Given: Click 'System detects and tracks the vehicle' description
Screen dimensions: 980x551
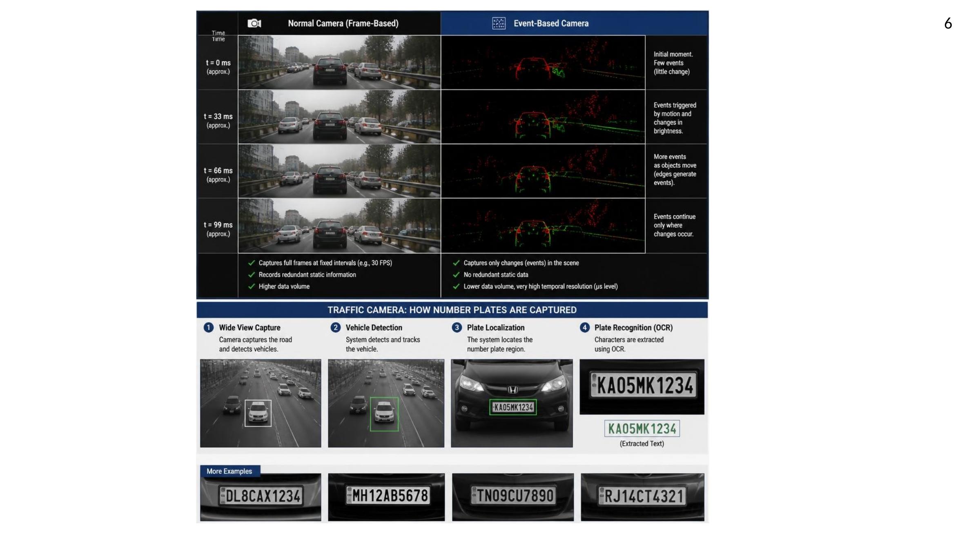Looking at the screenshot, I should [x=383, y=344].
